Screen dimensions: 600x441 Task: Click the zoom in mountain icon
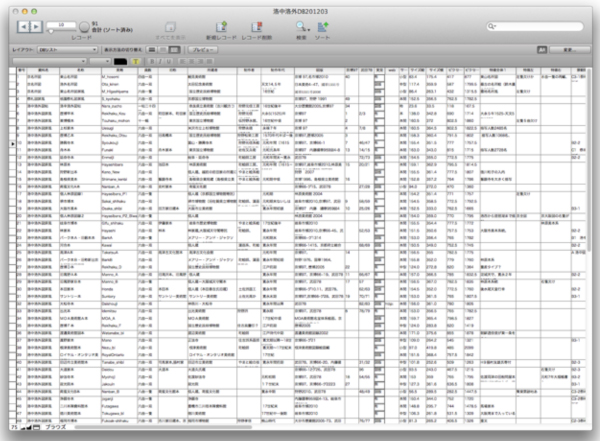[x=29, y=427]
